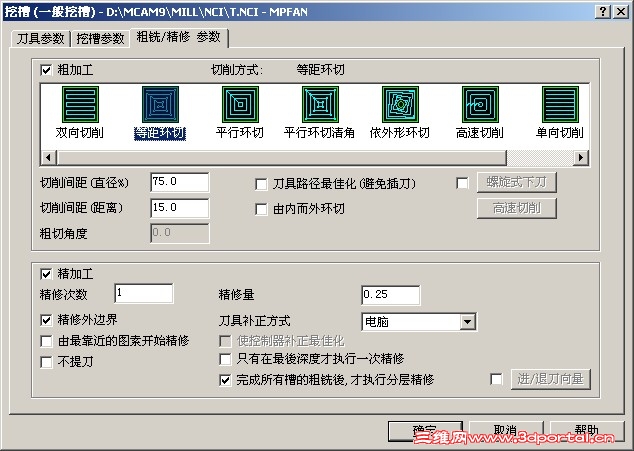Select the 单向切削 one way cutting icon
This screenshot has height=451, width=634.
coord(560,104)
